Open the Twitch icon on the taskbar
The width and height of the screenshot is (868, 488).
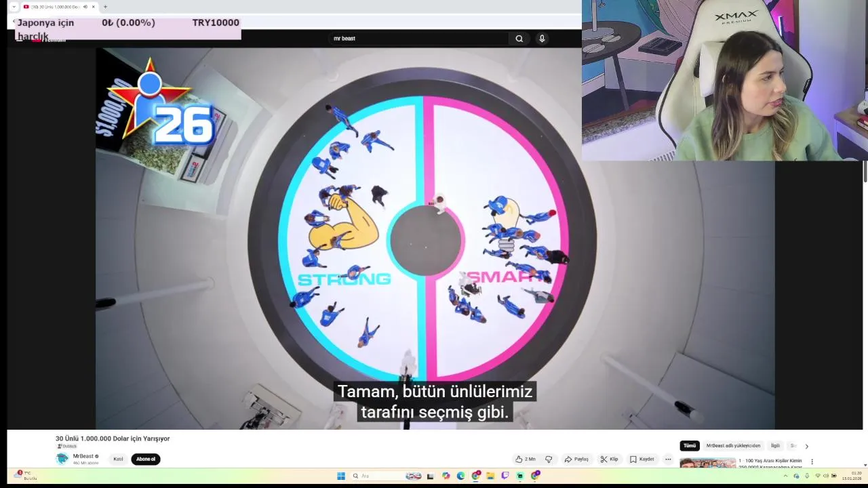[x=505, y=476]
